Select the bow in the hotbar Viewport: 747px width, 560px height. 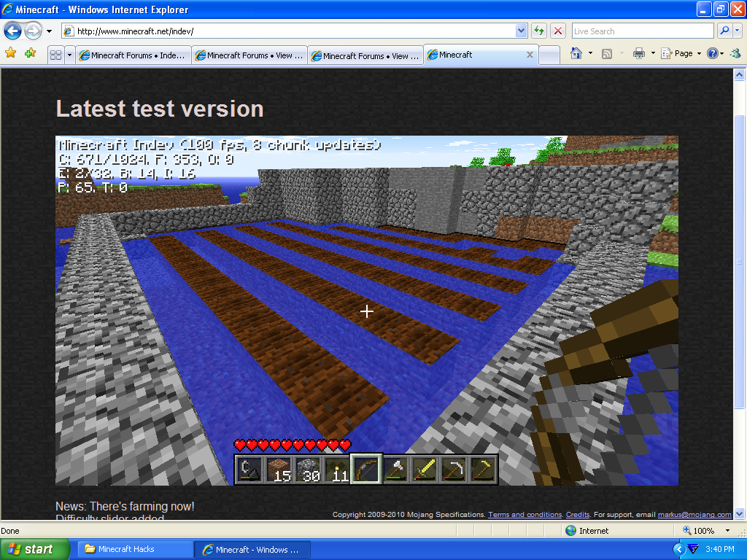pyautogui.click(x=366, y=469)
